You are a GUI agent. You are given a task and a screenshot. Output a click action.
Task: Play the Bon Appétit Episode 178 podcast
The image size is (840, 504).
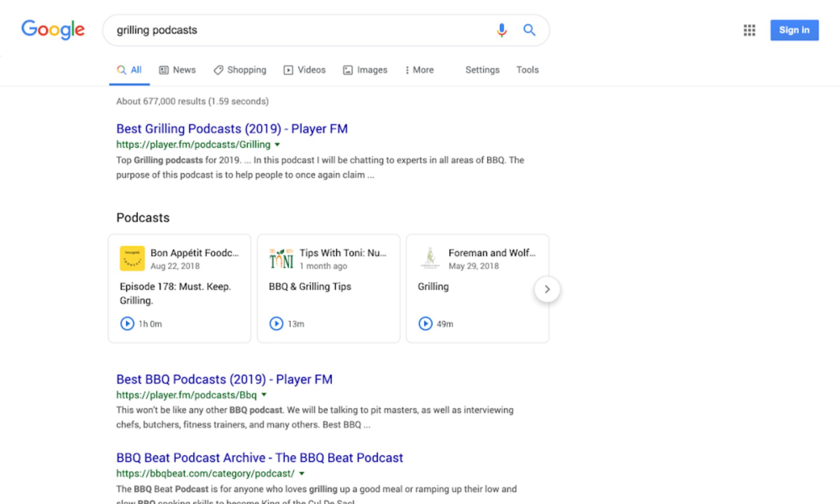click(127, 324)
